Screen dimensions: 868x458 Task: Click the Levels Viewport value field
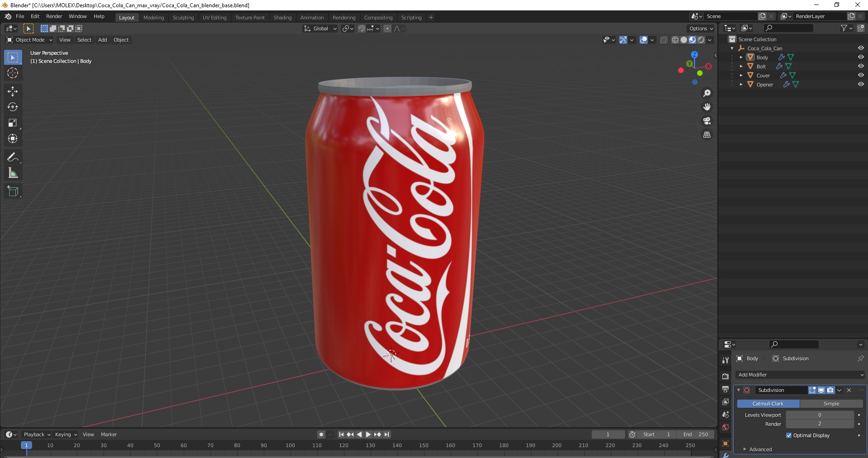click(820, 415)
